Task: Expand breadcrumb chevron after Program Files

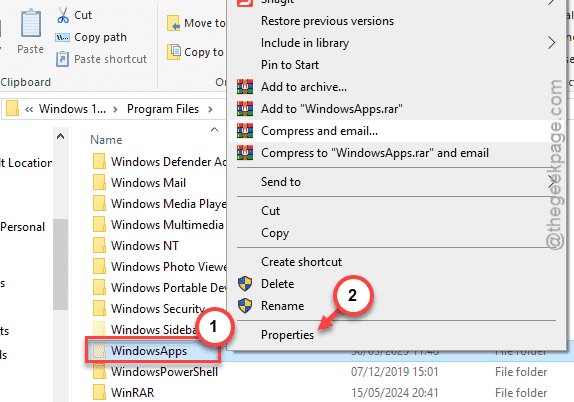Action: (x=210, y=109)
